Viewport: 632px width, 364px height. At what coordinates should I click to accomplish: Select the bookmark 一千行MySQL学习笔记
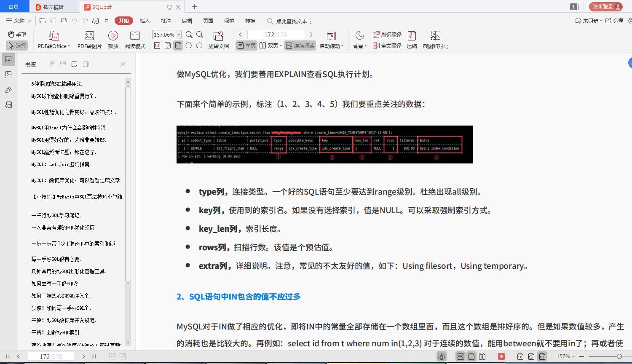pos(56,215)
